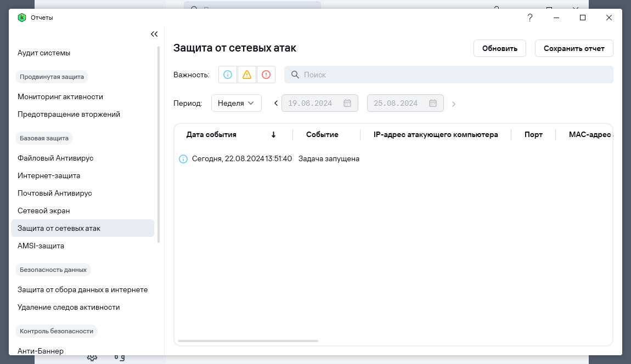This screenshot has height=364, width=631.
Task: Open the start date calendar icon
Action: 347,103
